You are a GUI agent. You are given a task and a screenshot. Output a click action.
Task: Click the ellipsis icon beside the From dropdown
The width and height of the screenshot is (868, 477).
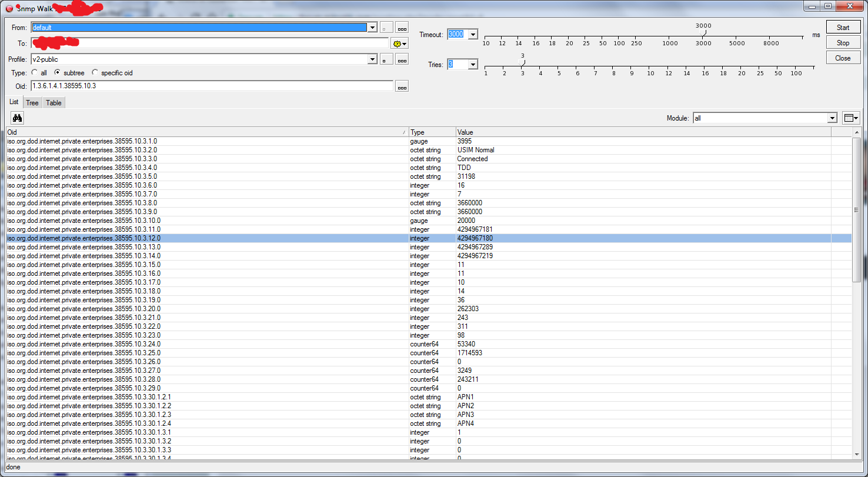point(403,27)
